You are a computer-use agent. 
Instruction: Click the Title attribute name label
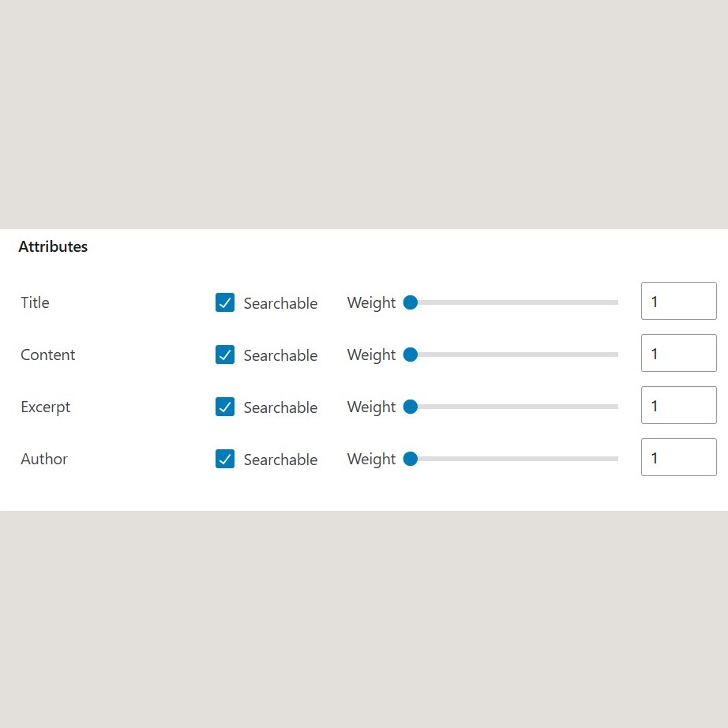coord(35,302)
